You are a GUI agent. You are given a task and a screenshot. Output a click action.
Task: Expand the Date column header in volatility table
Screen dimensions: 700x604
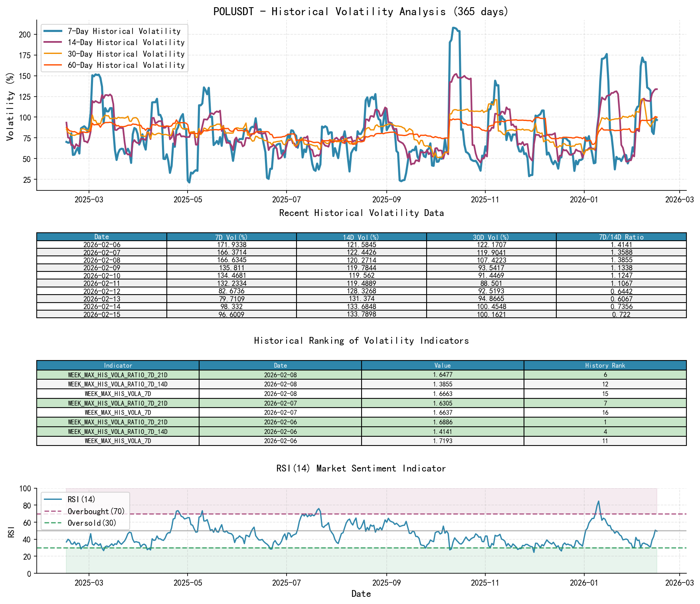pos(101,236)
